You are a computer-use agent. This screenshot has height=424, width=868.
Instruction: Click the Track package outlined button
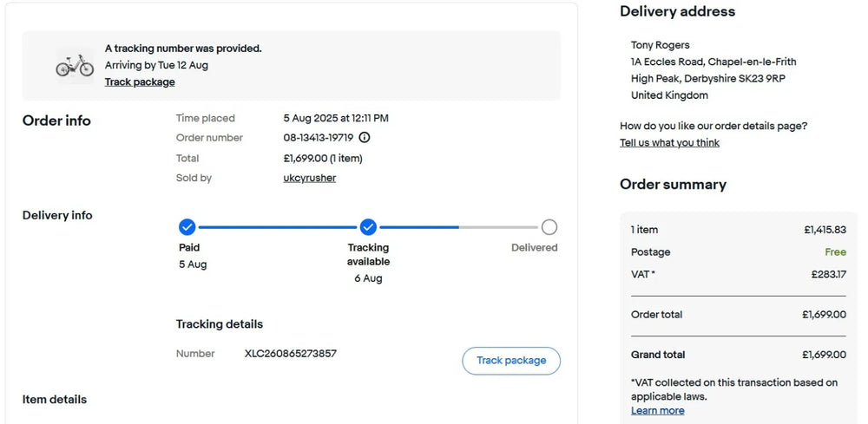pos(511,361)
